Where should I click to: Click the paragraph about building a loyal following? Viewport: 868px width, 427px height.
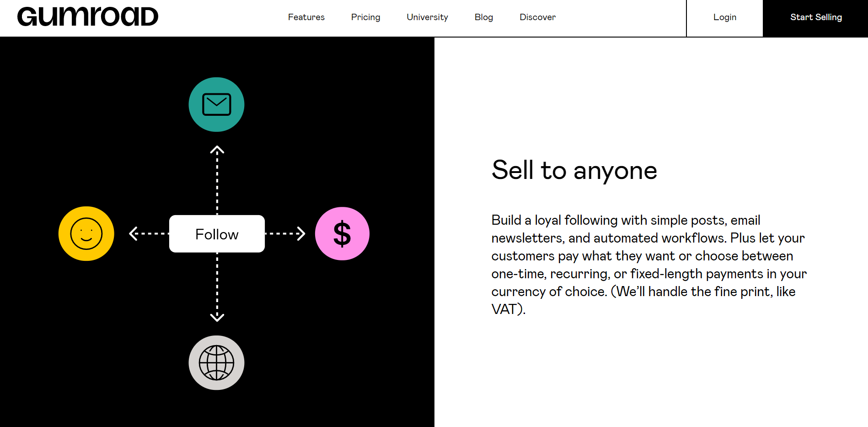[649, 265]
